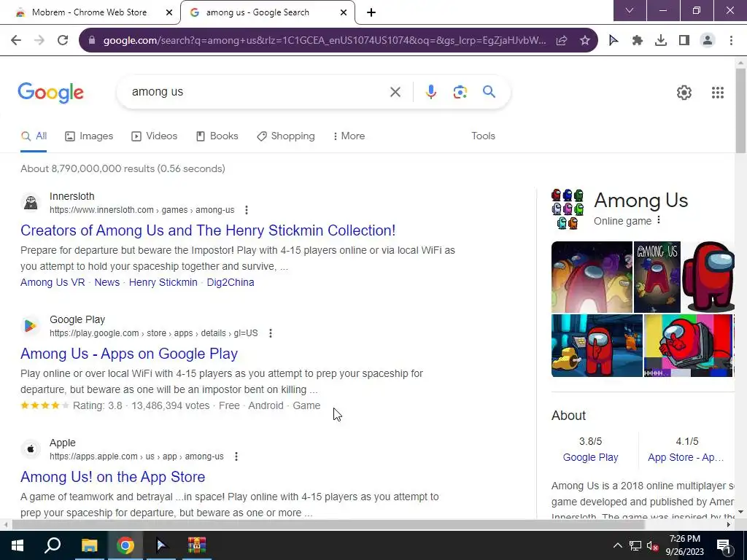Expand the tab search chevron
The height and width of the screenshot is (560, 747).
point(630,10)
